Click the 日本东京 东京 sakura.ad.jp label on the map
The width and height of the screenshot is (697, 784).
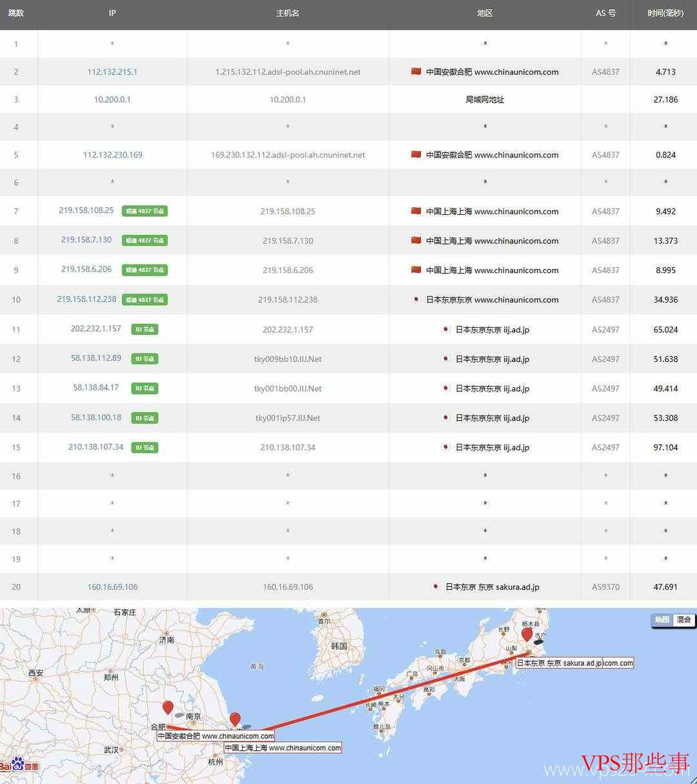[559, 663]
